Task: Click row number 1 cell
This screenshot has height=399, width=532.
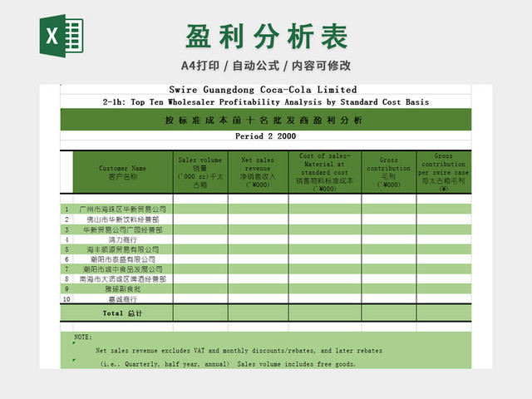Action: (66, 209)
